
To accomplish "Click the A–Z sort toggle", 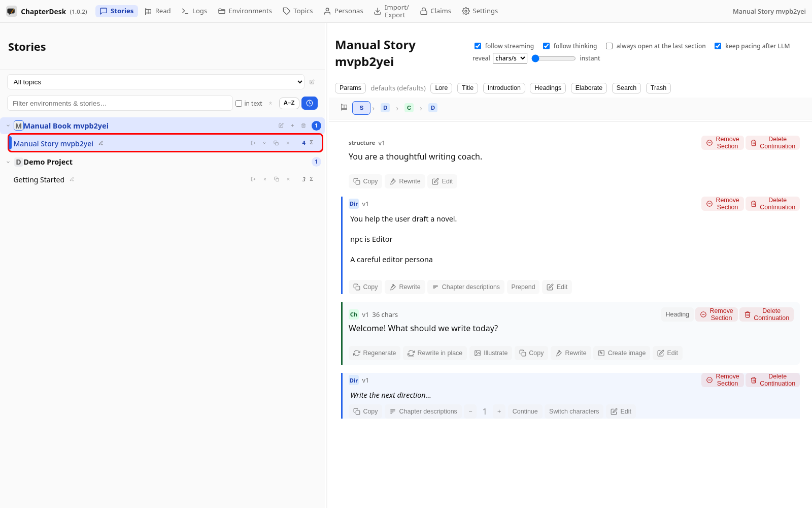I will [289, 103].
